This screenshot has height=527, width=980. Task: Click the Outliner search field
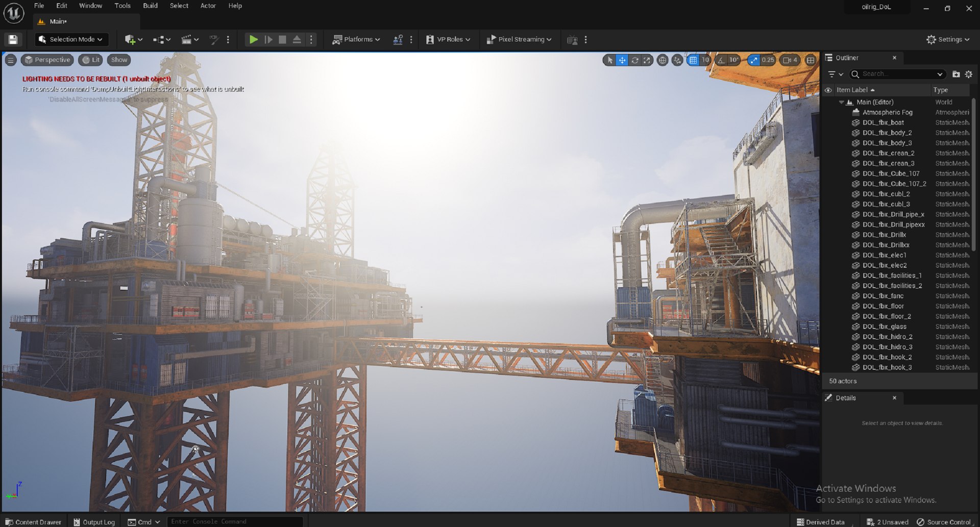click(897, 74)
